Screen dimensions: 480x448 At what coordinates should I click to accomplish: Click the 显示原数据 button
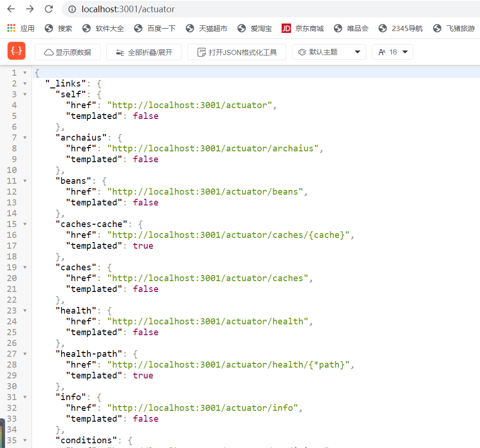click(68, 52)
